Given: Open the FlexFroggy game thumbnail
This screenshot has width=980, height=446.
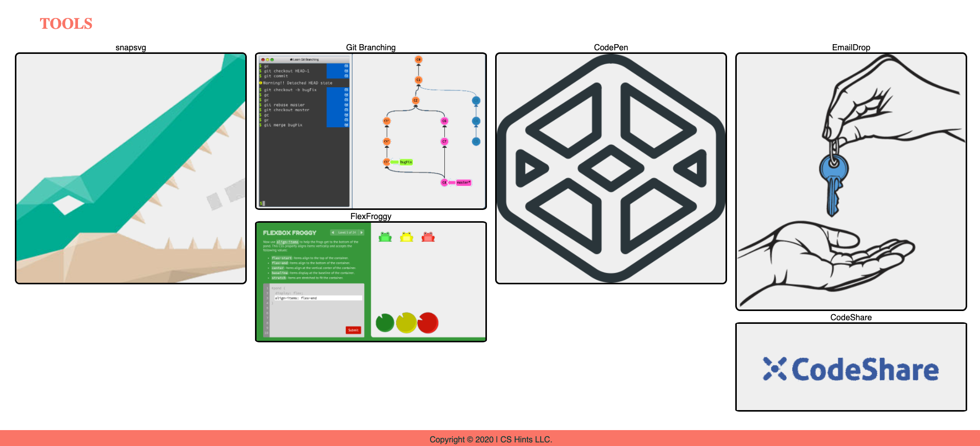Looking at the screenshot, I should coord(371,282).
